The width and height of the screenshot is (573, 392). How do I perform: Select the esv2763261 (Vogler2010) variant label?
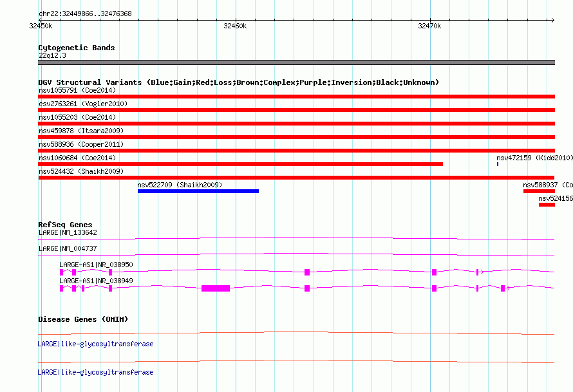83,104
